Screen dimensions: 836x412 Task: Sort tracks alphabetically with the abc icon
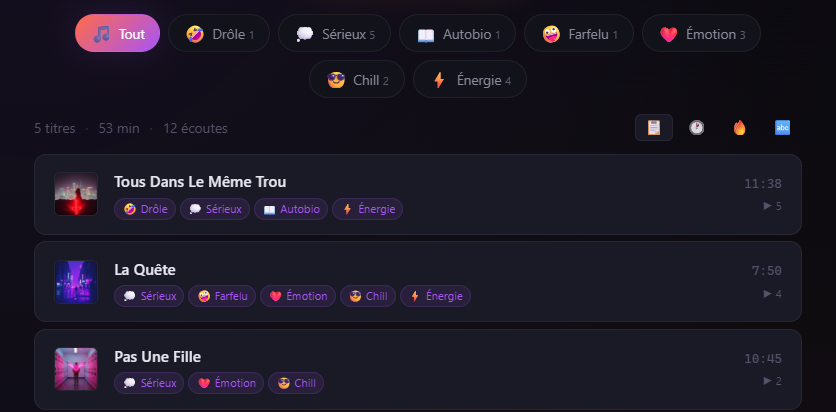[783, 128]
